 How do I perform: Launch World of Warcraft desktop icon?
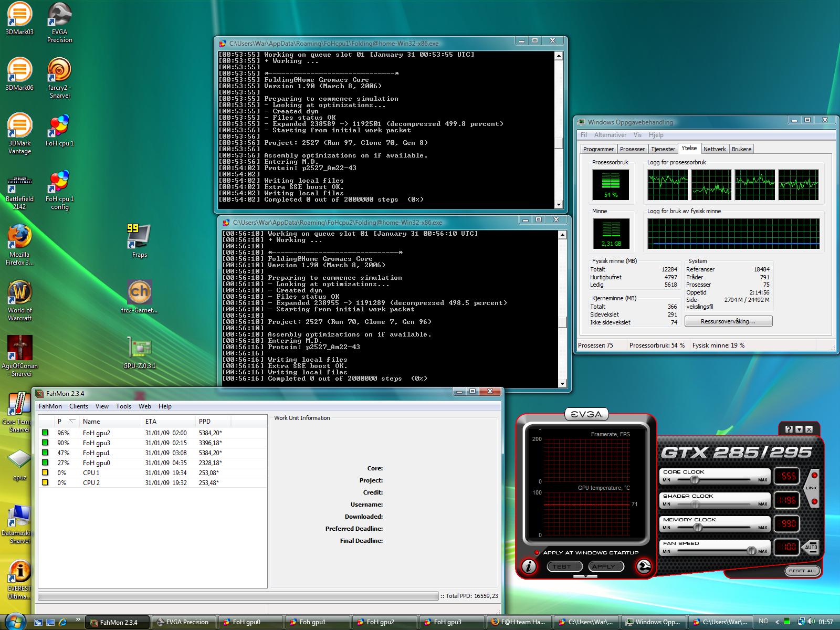19,301
